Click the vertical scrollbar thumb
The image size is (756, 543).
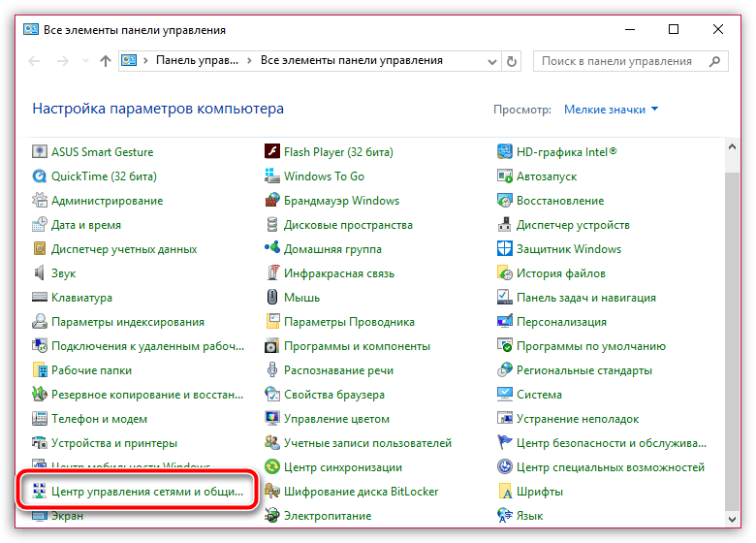pos(732,340)
